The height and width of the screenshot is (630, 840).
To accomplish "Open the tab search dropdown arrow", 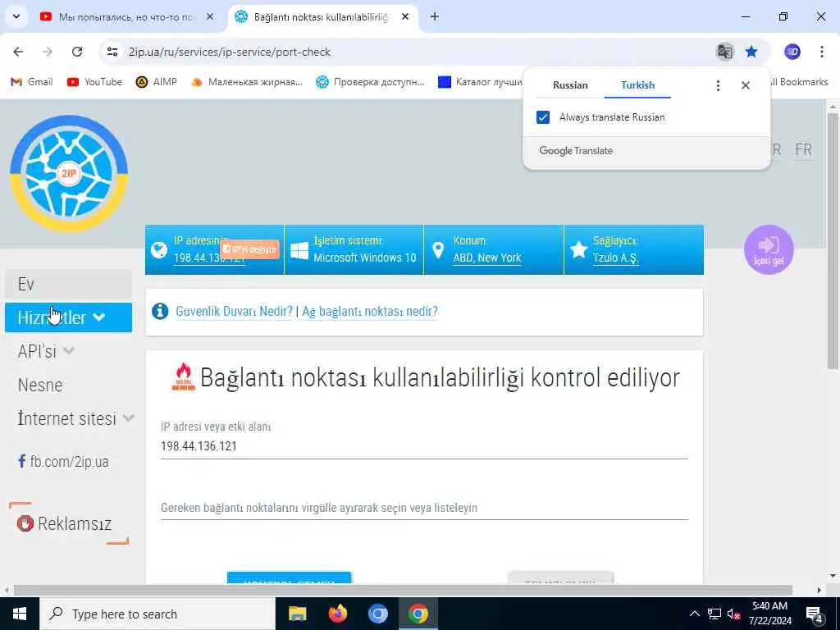I will (16, 16).
